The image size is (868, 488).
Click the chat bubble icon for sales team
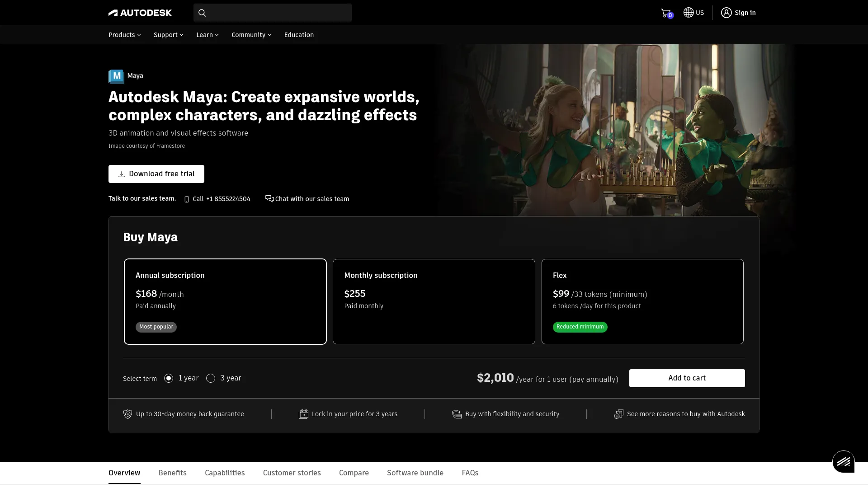pos(269,199)
